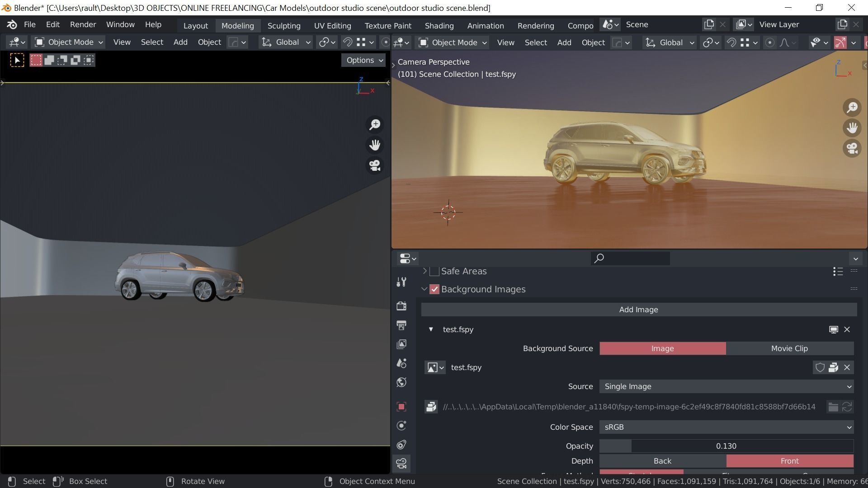This screenshot has height=488, width=868.
Task: Open the View Layer properties tab
Action: (x=401, y=344)
